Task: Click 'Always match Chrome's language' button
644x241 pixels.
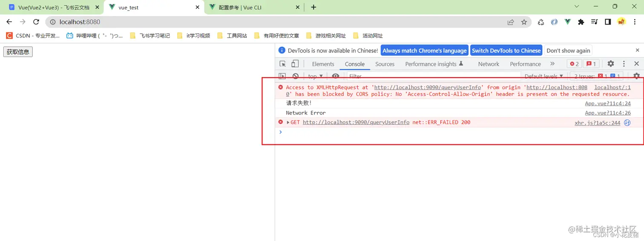Action: point(425,50)
